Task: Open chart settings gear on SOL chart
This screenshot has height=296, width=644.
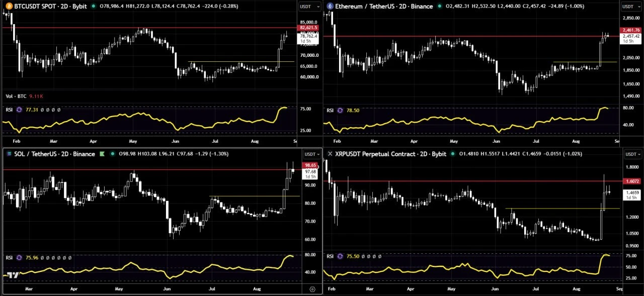Action: (x=312, y=289)
